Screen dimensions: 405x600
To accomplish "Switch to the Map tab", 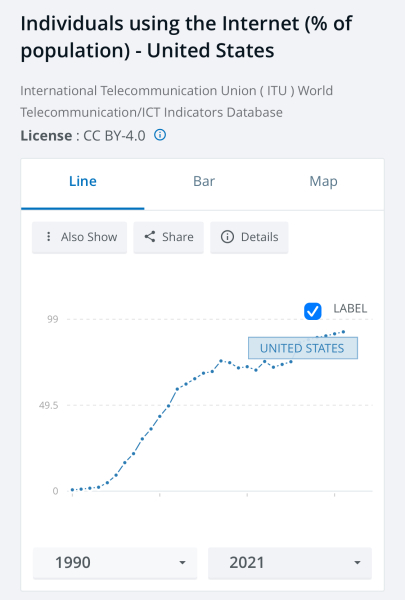I will 323,181.
